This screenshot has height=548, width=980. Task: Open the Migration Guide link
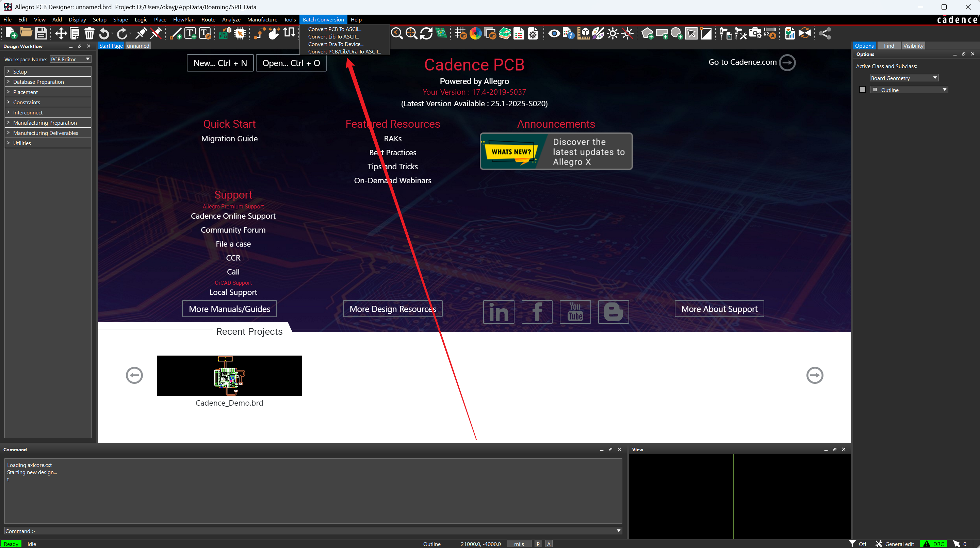(x=229, y=139)
